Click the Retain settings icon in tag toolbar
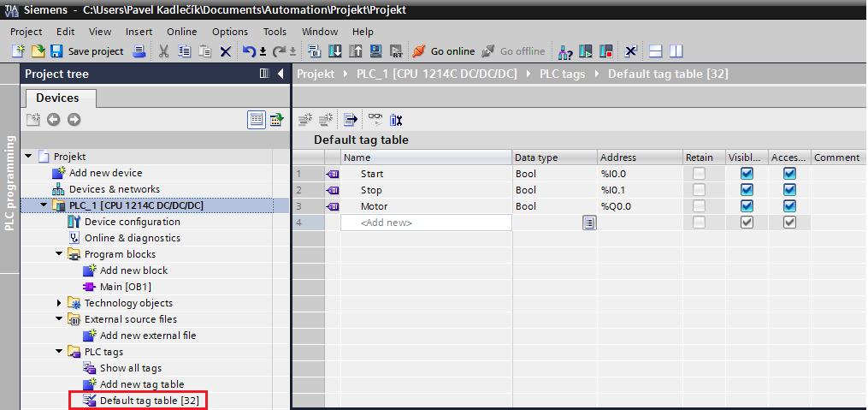Image resolution: width=868 pixels, height=410 pixels. [x=395, y=119]
